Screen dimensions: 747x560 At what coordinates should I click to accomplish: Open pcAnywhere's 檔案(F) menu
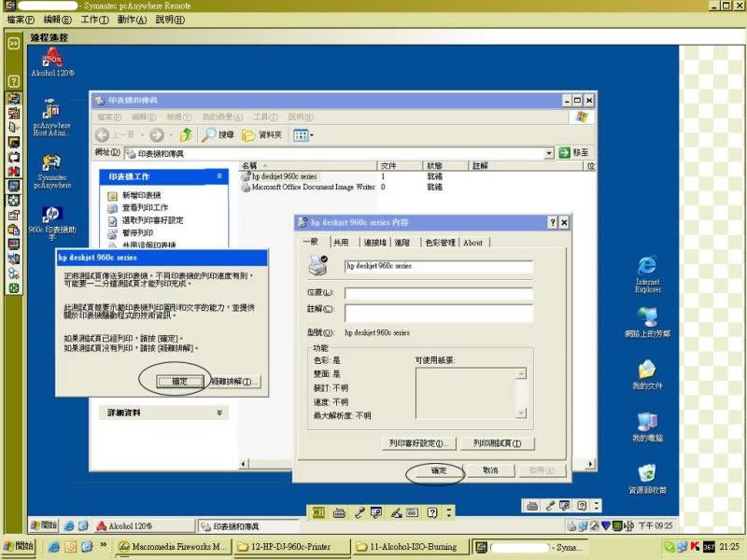(21, 20)
